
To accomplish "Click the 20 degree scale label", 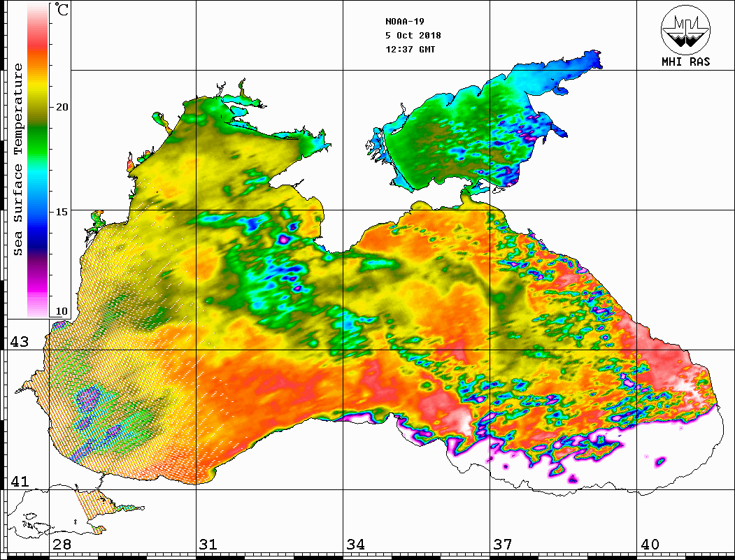I will [x=62, y=107].
